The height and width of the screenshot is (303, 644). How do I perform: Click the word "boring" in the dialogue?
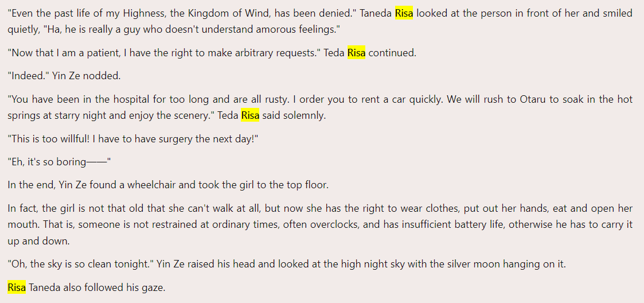[x=72, y=162]
